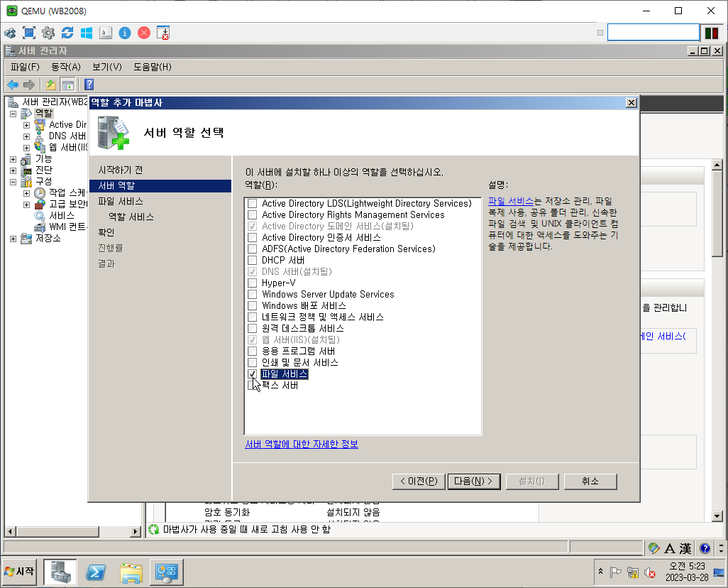
Task: Click the IME 'A' language mode icon
Action: (670, 548)
